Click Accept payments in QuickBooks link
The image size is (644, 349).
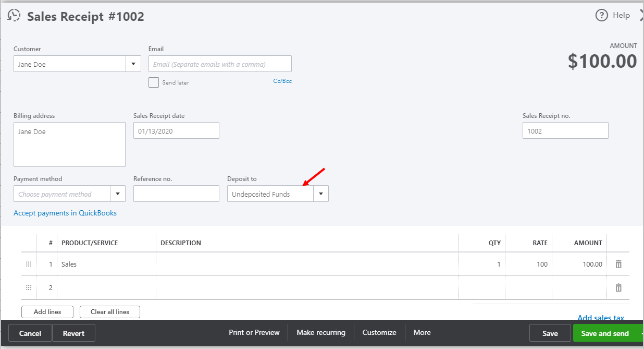coord(65,213)
